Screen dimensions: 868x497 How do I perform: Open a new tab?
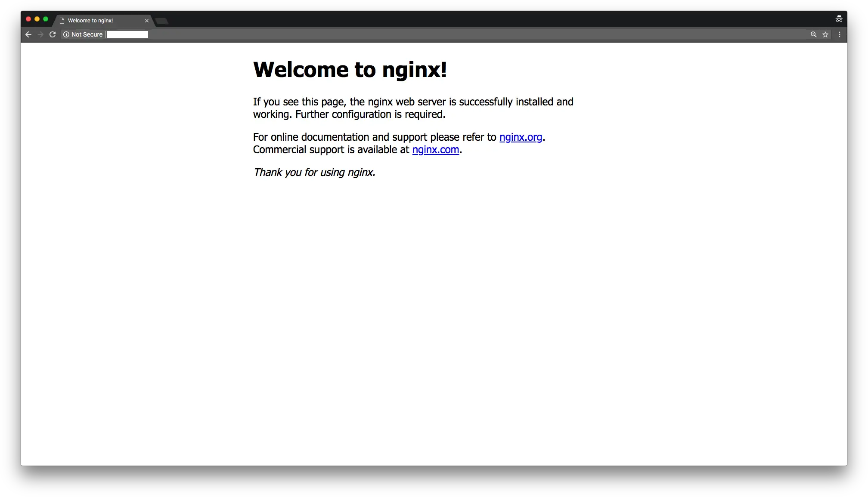click(x=162, y=21)
